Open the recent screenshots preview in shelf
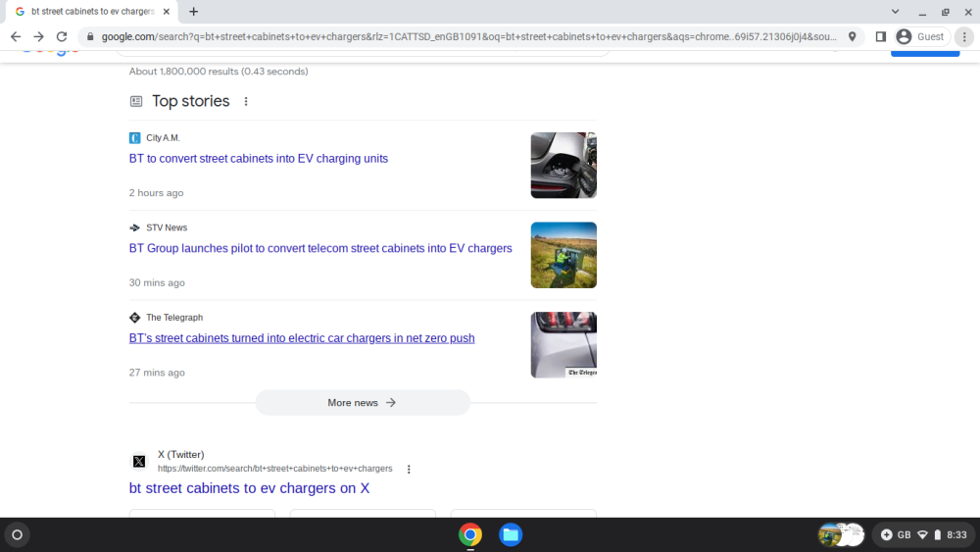 pyautogui.click(x=841, y=534)
